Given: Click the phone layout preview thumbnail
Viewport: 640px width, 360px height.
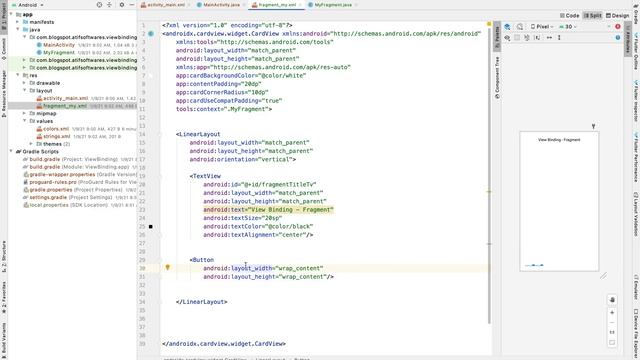Looking at the screenshot, I should (559, 201).
